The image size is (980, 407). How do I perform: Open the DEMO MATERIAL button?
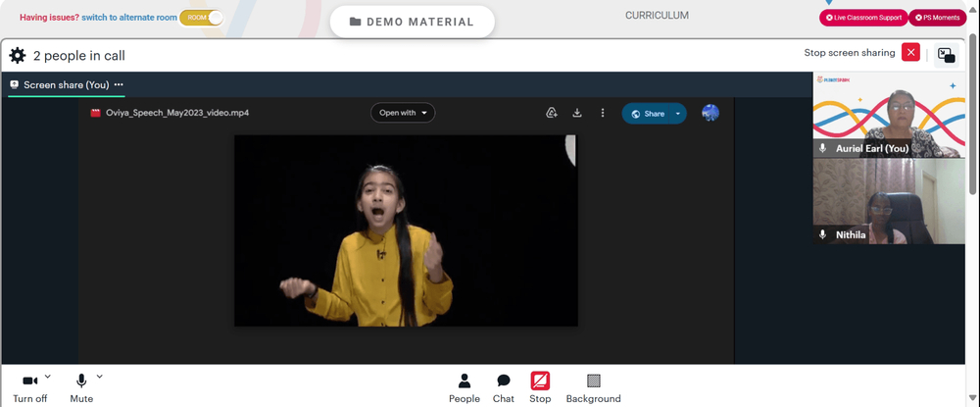(412, 22)
